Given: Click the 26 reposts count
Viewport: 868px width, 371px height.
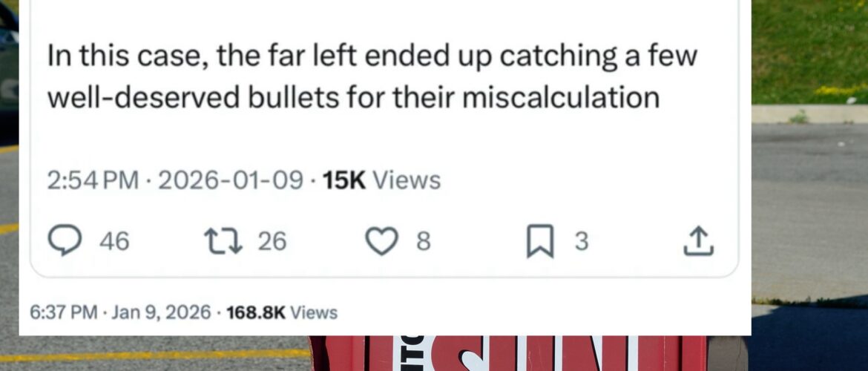Looking at the screenshot, I should tap(272, 241).
